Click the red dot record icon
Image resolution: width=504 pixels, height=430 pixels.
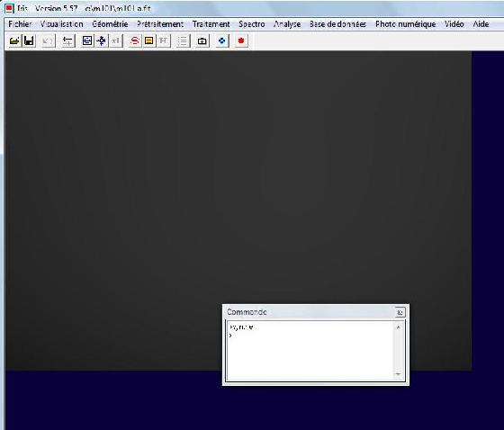[241, 40]
